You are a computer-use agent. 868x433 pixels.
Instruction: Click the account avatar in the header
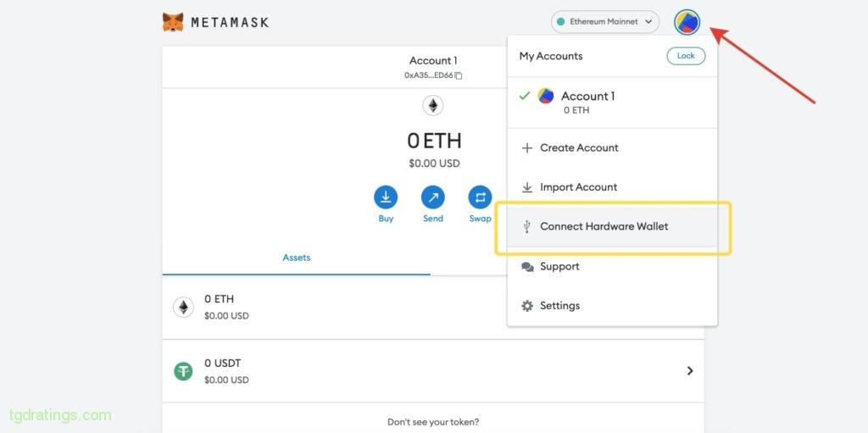[x=687, y=22]
